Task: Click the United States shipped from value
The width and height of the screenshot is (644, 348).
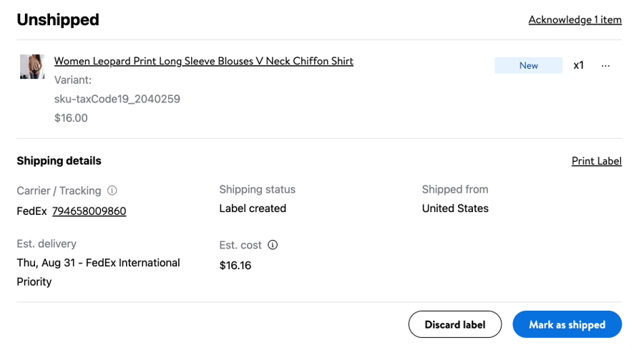Action: click(455, 208)
